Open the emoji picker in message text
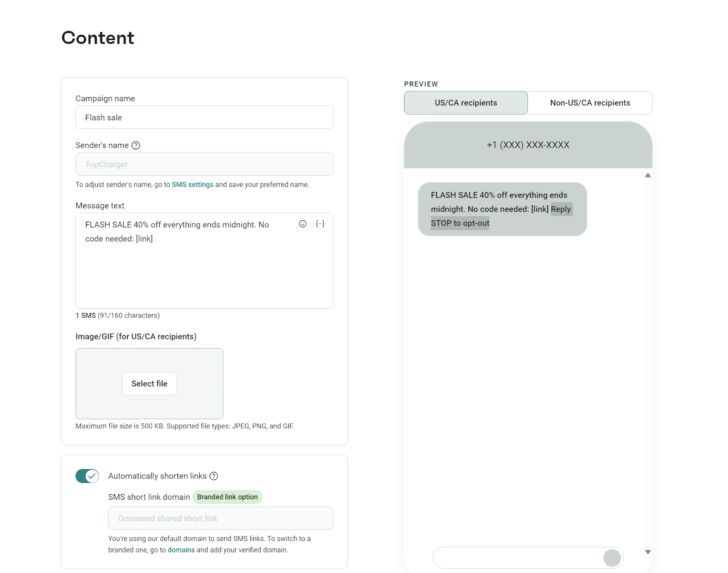 click(x=303, y=224)
